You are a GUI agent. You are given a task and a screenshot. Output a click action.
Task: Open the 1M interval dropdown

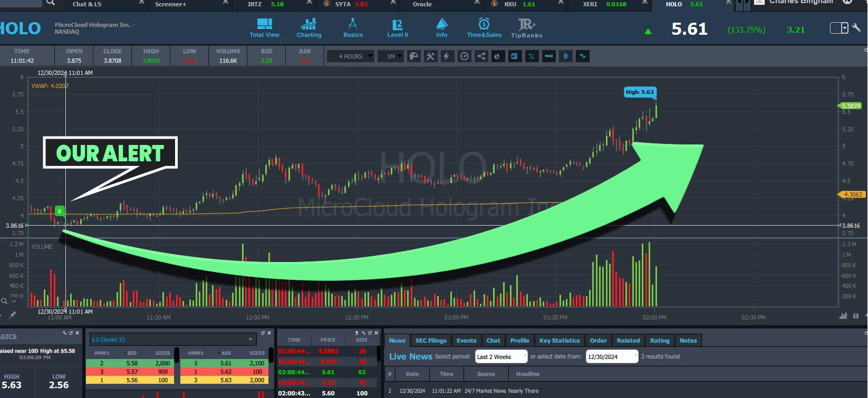[391, 56]
